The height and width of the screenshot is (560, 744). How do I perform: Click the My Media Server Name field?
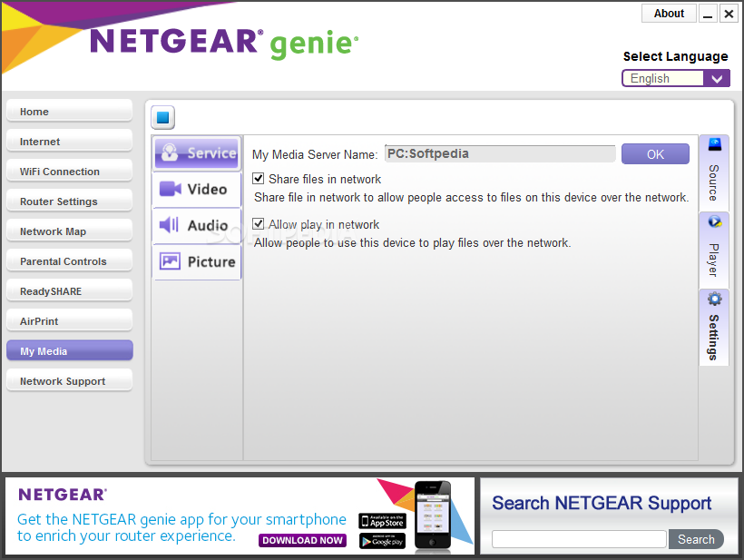[500, 153]
